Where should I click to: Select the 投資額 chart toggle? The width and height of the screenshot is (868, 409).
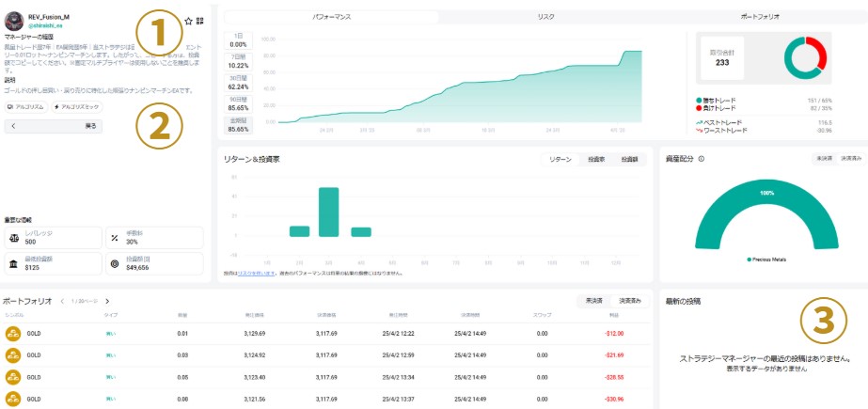(630, 160)
